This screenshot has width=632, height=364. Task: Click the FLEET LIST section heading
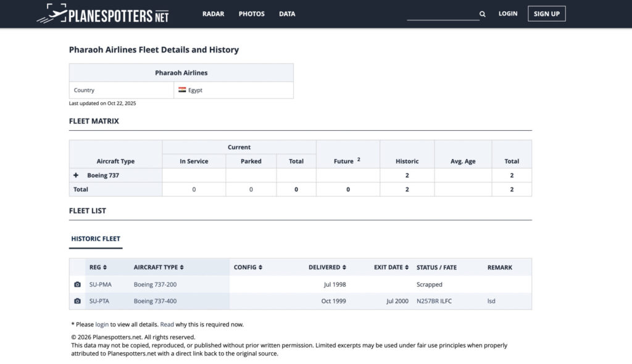point(88,211)
